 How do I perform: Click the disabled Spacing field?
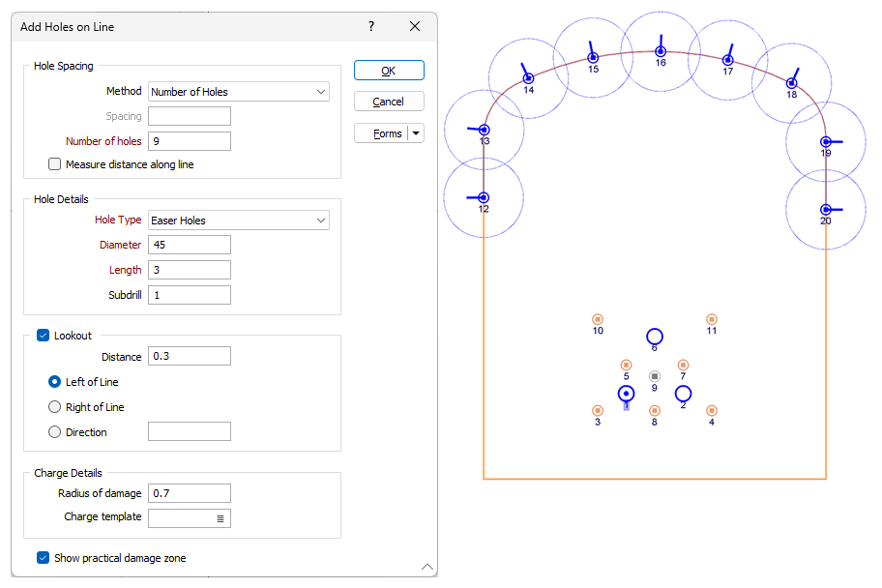coord(190,116)
